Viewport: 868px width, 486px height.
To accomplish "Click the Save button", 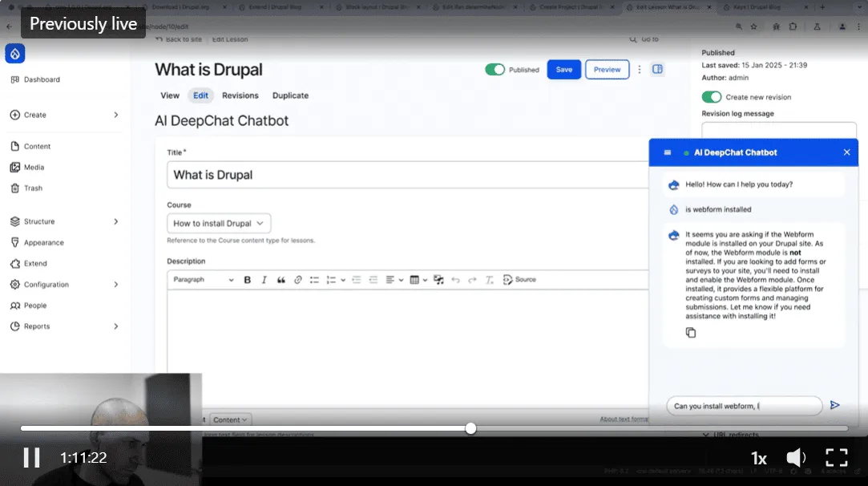I will [x=564, y=69].
